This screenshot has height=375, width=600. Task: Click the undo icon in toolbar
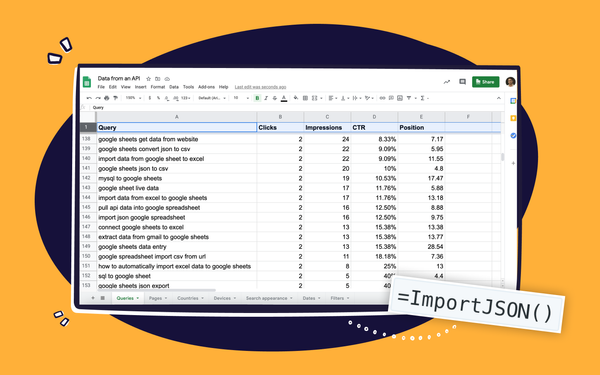(x=89, y=98)
